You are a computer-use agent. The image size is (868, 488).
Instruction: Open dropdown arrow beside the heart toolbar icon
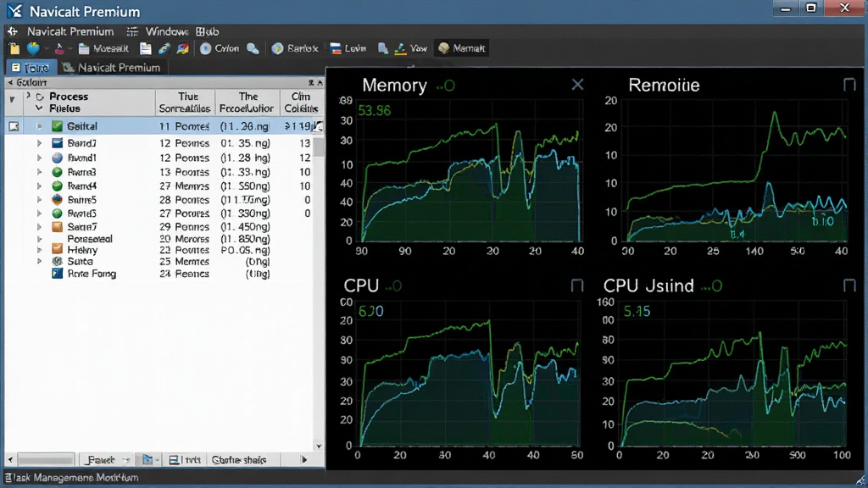pos(47,49)
